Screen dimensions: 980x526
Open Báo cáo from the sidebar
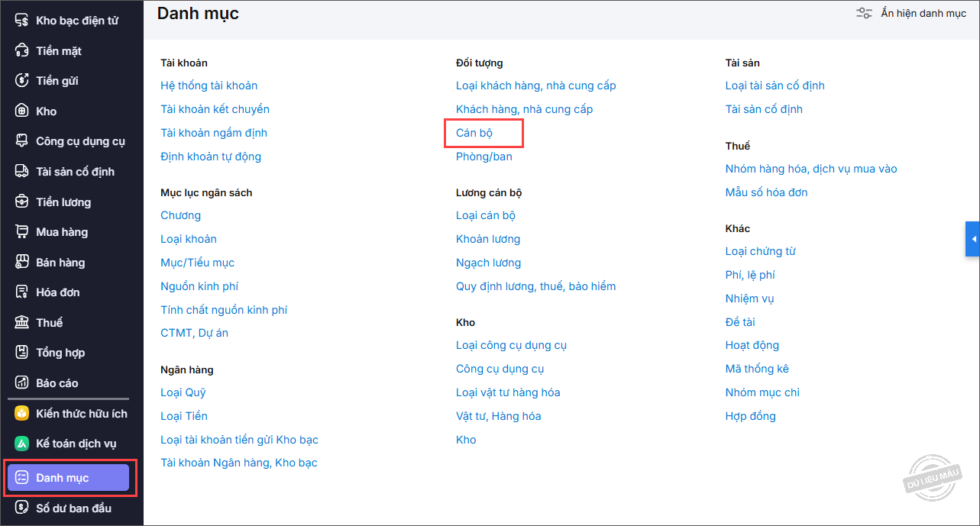57,383
